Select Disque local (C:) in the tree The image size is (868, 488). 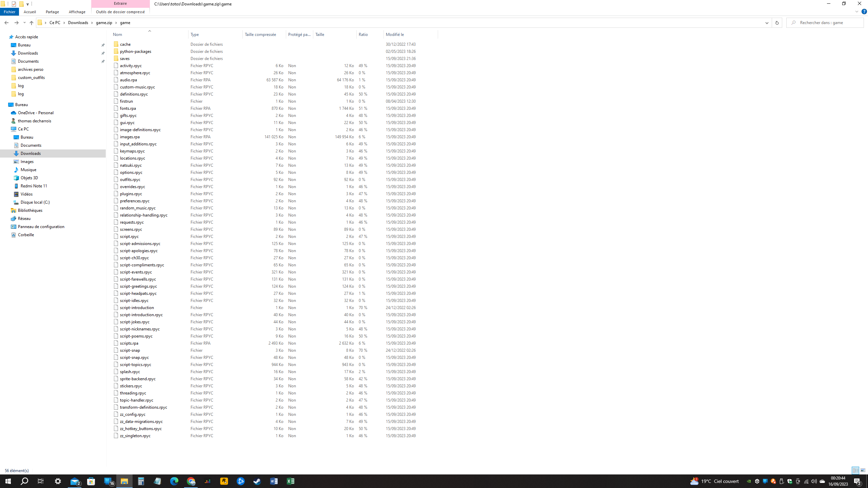pos(35,202)
